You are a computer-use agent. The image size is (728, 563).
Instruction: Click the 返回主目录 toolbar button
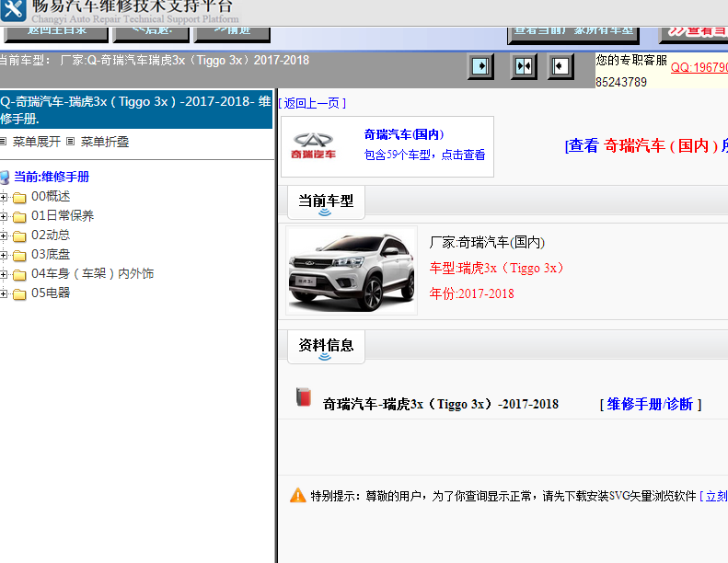click(x=56, y=34)
